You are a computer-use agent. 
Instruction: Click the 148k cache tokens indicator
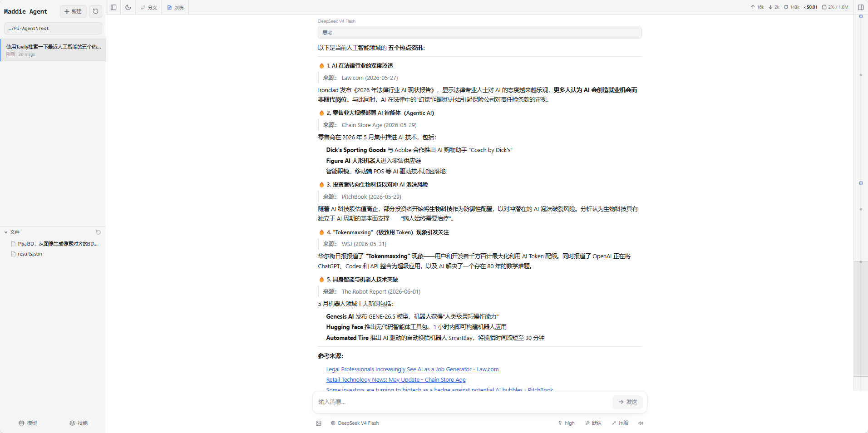click(x=792, y=7)
